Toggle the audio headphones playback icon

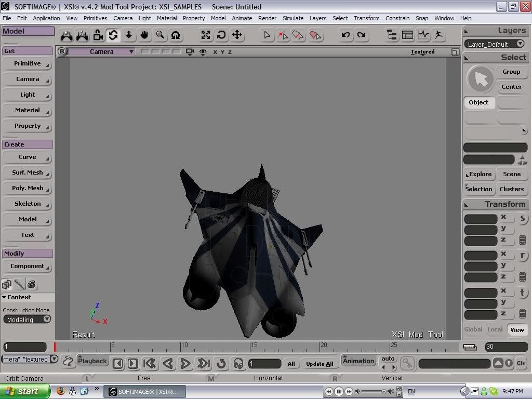pyautogui.click(x=238, y=364)
